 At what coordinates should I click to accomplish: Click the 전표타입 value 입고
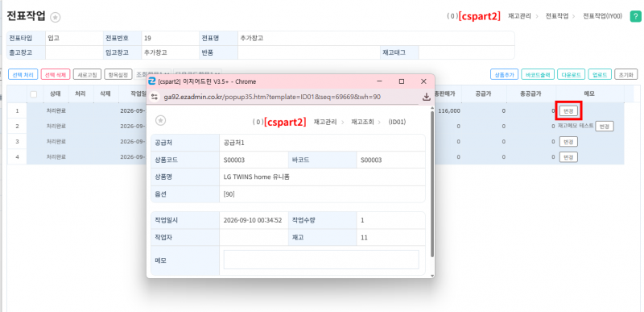[53, 39]
